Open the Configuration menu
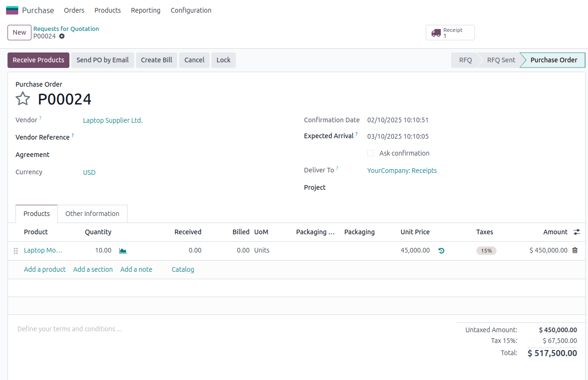Screen dimensions: 588x380 coord(191,10)
